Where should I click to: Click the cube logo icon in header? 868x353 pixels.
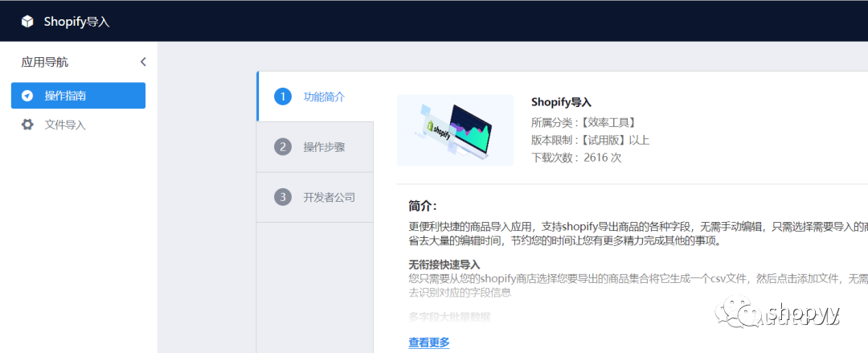point(27,22)
